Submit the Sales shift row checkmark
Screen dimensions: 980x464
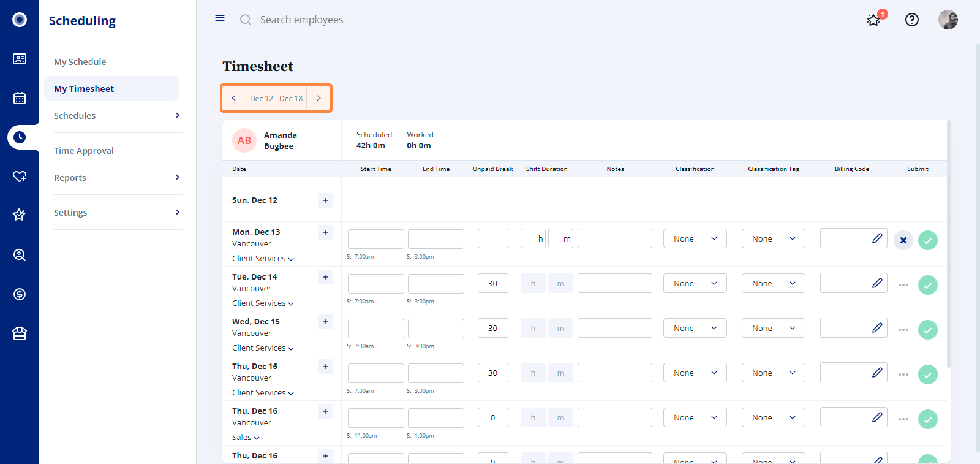928,419
